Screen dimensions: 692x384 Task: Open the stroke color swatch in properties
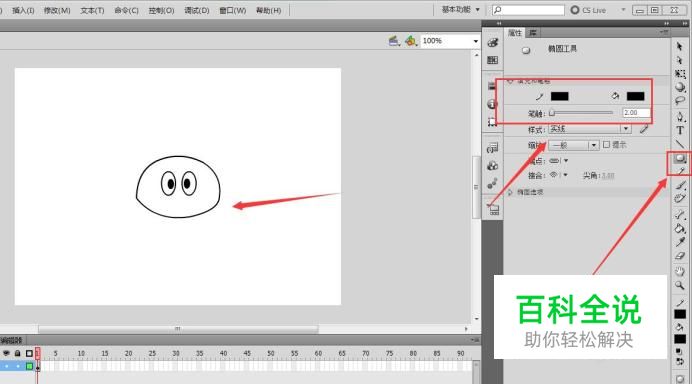point(560,96)
